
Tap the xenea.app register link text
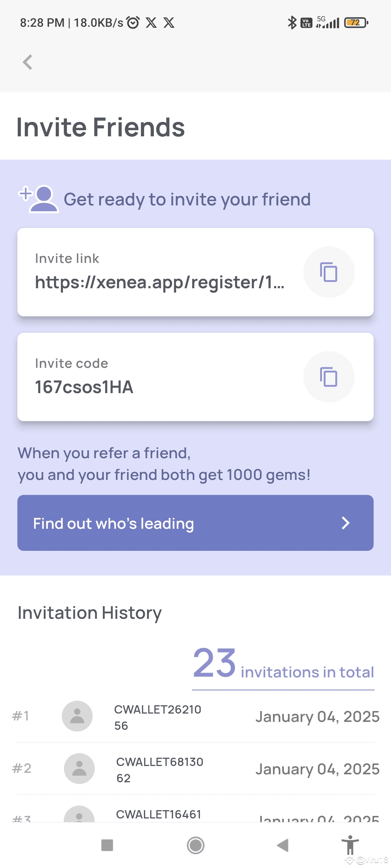click(159, 282)
